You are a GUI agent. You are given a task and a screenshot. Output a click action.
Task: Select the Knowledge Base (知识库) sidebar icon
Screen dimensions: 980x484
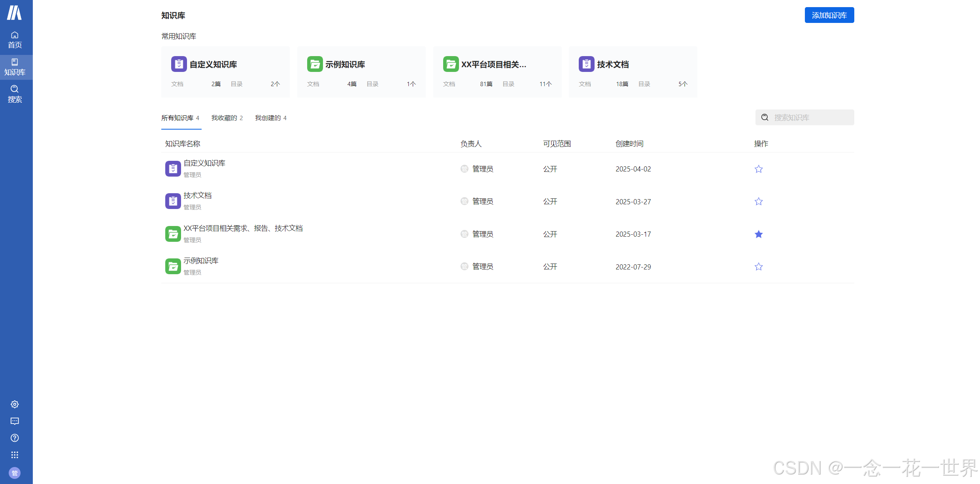coord(15,67)
